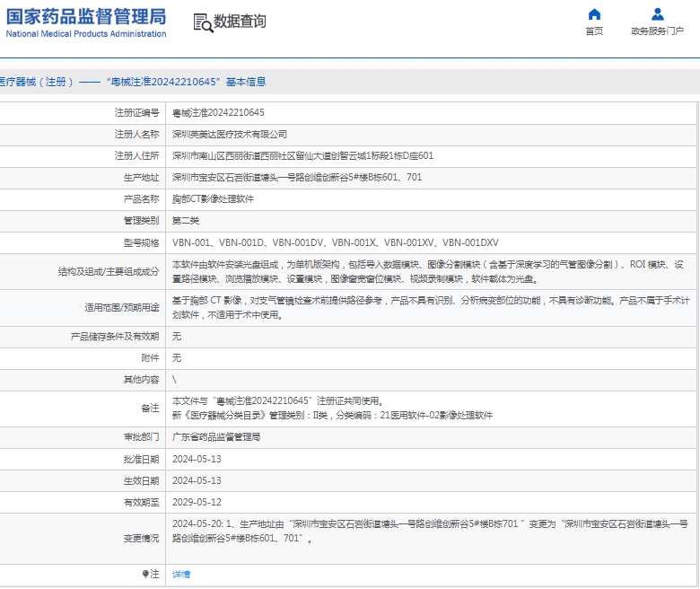Select the 适用范围/预期用途 description text
The height and width of the screenshot is (589, 700).
click(431, 308)
